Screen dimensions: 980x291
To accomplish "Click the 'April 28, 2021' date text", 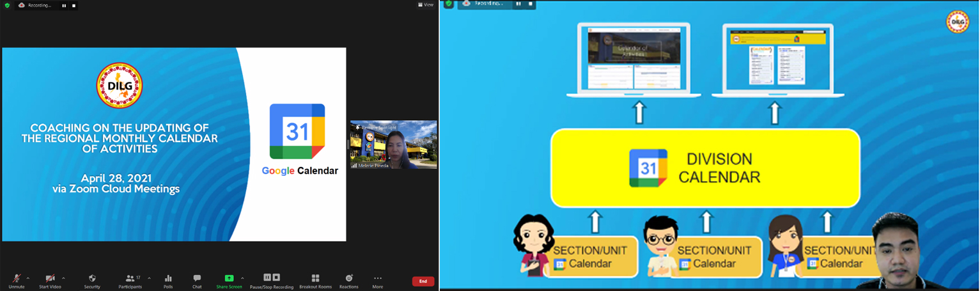I will click(x=116, y=178).
